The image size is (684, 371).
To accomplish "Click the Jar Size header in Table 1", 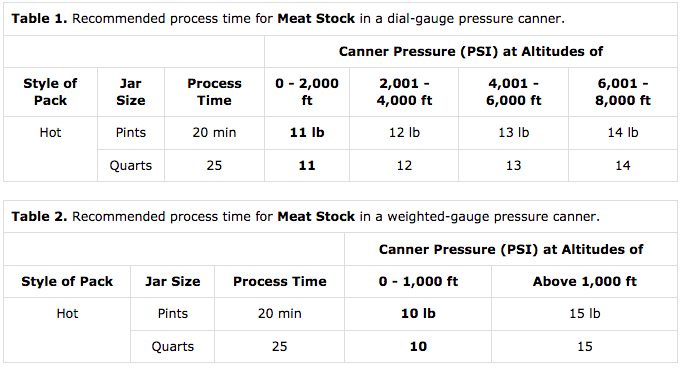I will tap(130, 92).
